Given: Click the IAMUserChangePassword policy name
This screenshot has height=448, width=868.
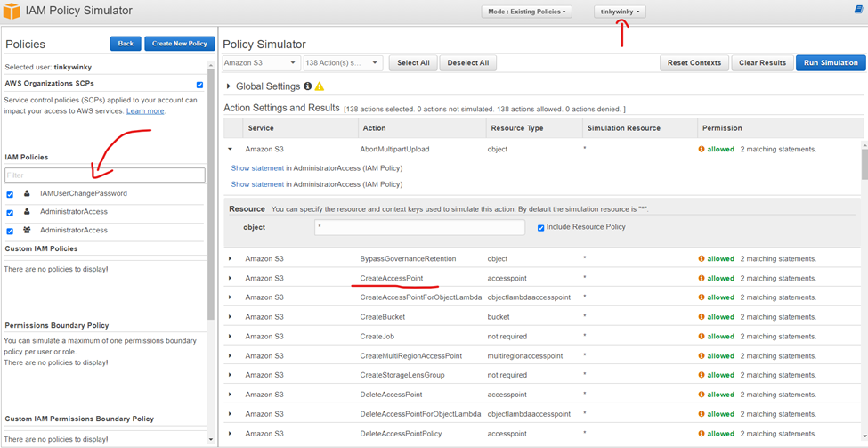Looking at the screenshot, I should coord(84,194).
